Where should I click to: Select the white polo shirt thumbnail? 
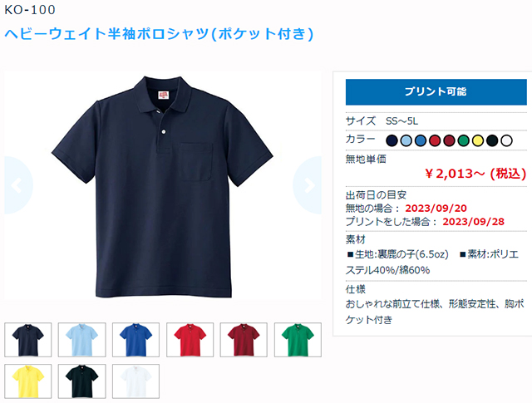coord(135,381)
